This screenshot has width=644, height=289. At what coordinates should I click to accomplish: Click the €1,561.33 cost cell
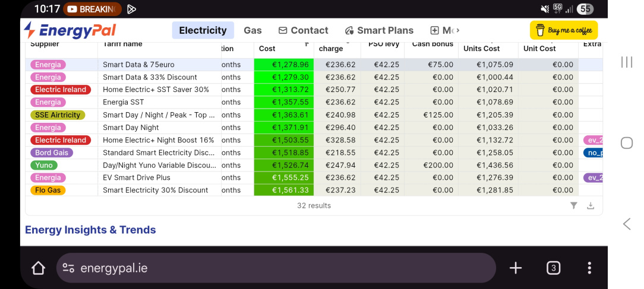[x=284, y=190]
